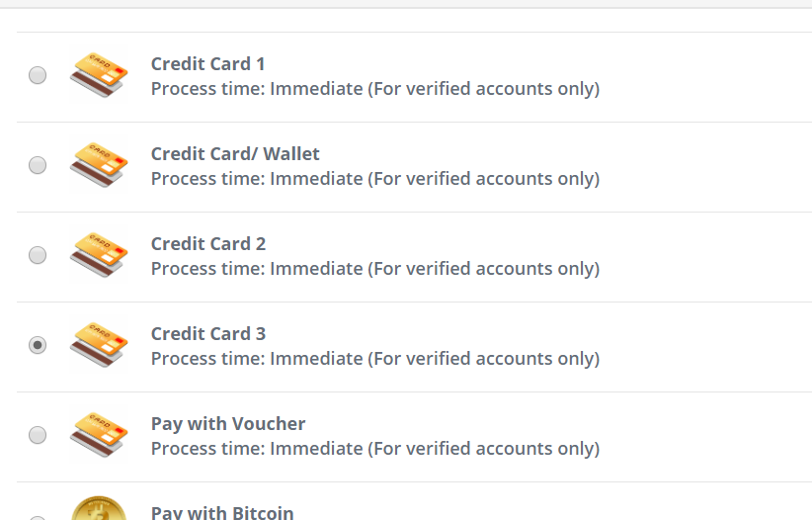Click the Pay with Voucher label
The image size is (812, 520).
click(x=228, y=424)
